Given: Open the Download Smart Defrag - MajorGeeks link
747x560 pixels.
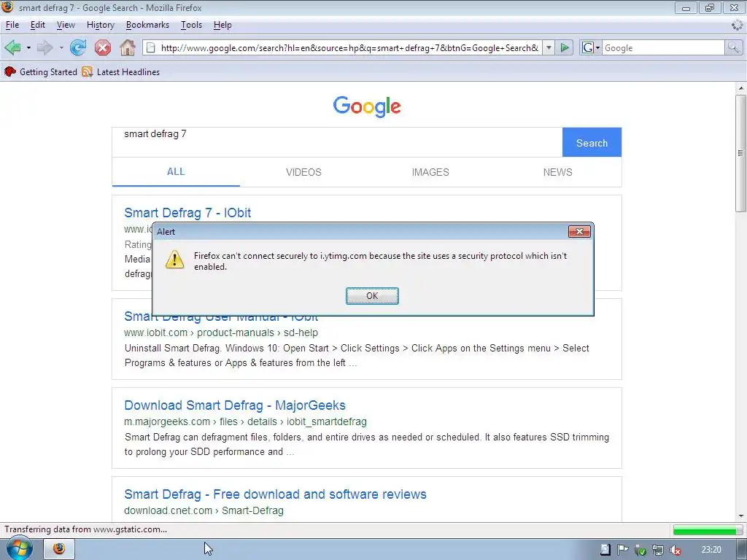Looking at the screenshot, I should pos(235,405).
